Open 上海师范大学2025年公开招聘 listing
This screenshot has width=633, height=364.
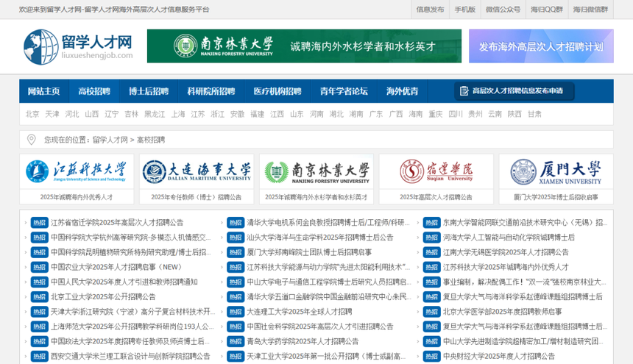[132, 327]
